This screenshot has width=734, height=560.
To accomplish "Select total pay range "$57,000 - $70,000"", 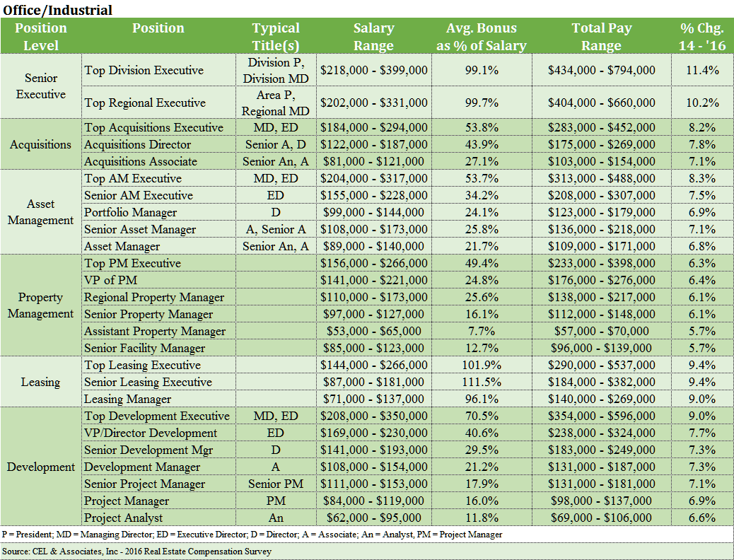I will pos(602,331).
